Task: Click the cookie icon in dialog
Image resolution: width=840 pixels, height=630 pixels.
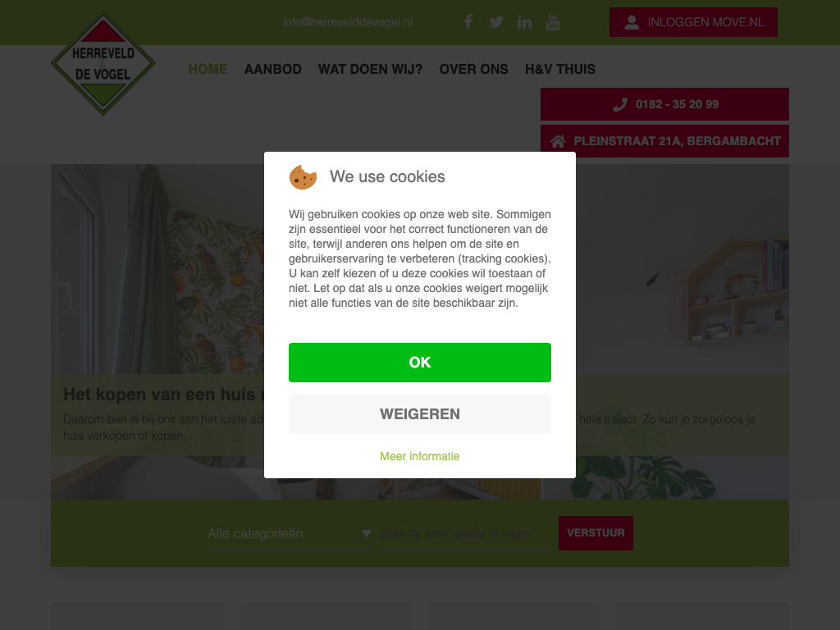Action: (x=303, y=177)
